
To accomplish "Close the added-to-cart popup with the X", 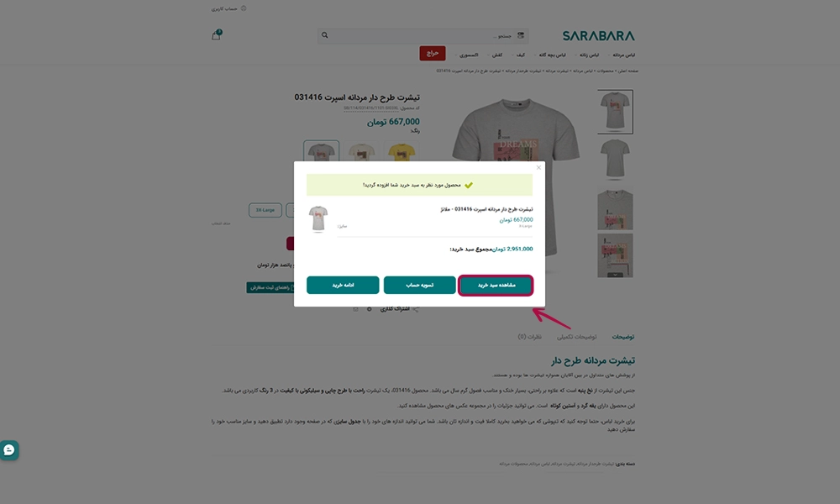I will (x=538, y=168).
